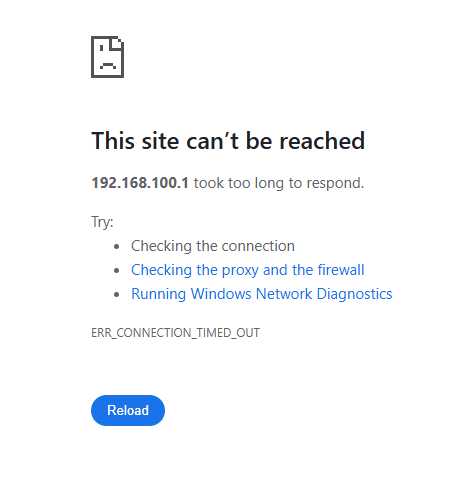The width and height of the screenshot is (468, 484).
Task: Click the word 'firewall' in the blue link
Action: [341, 270]
